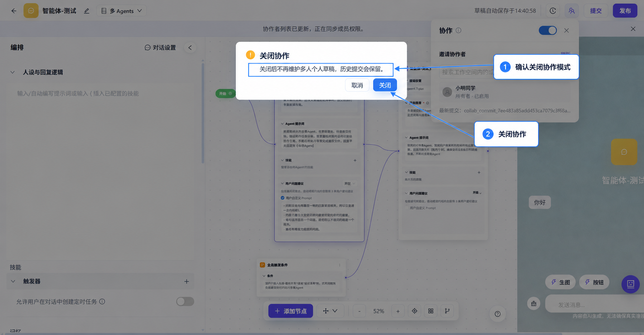Open the 多 Agents mode dropdown
The width and height of the screenshot is (644, 335).
click(x=121, y=11)
